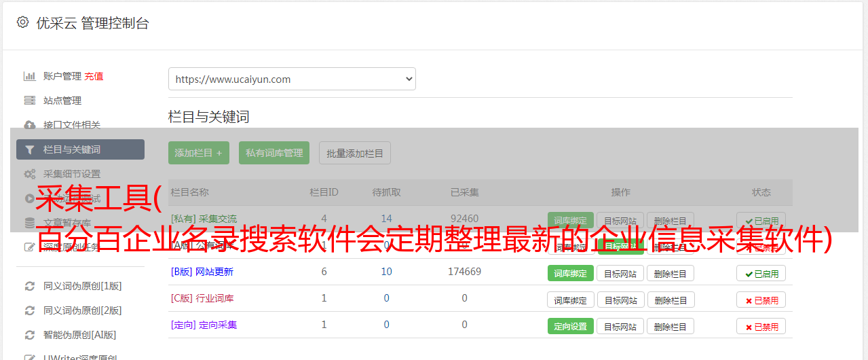Toggle 已禁用 status in the 行业词库 row
This screenshot has width=868, height=360.
[761, 300]
